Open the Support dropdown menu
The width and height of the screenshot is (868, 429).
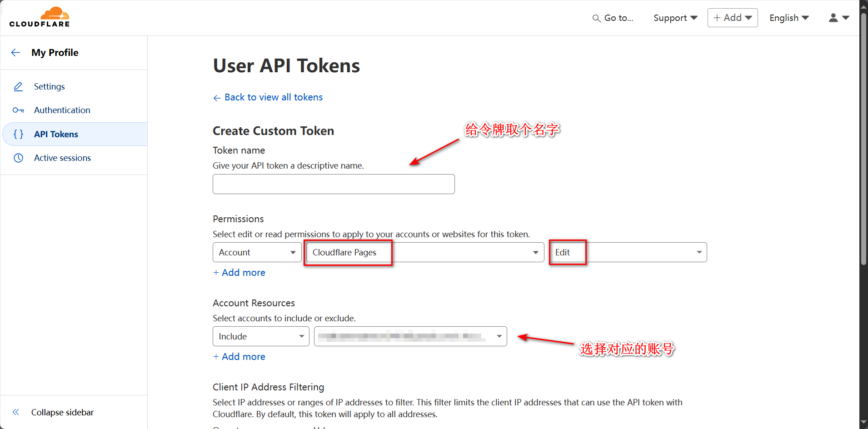(x=675, y=18)
